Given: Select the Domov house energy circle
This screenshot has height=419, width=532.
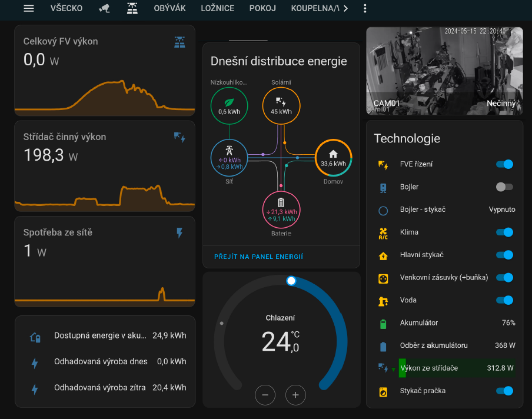Looking at the screenshot, I should tap(333, 158).
